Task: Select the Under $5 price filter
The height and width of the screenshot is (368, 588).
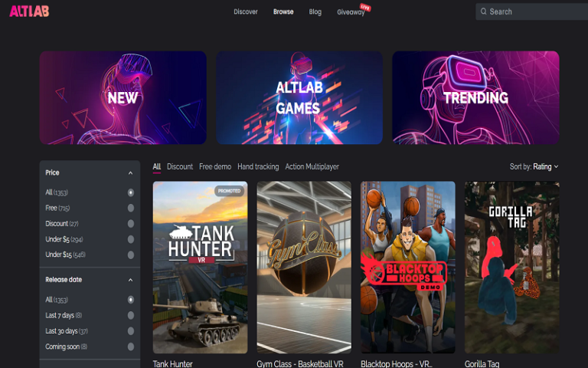Action: [x=131, y=239]
